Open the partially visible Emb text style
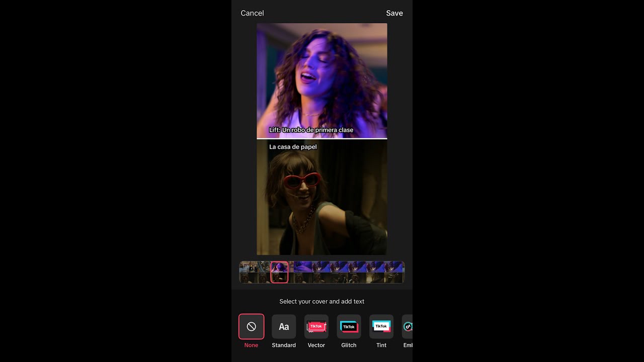This screenshot has height=362, width=644. [x=408, y=326]
